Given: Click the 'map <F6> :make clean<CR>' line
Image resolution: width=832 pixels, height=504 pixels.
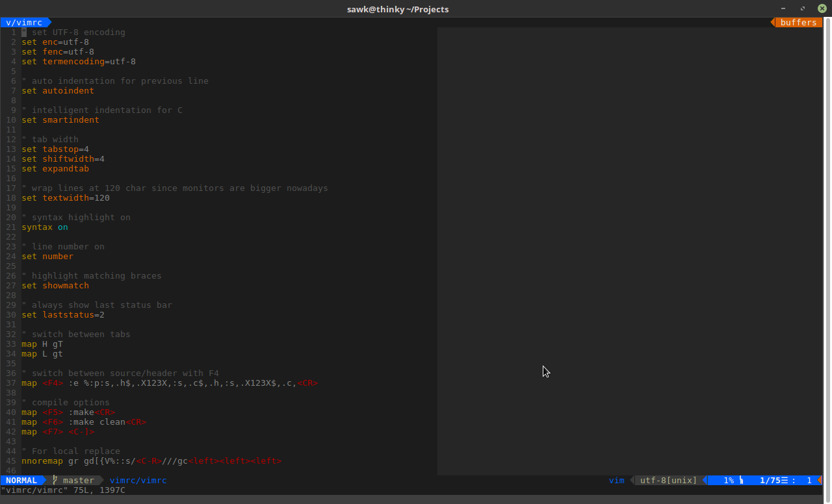Looking at the screenshot, I should [x=84, y=422].
